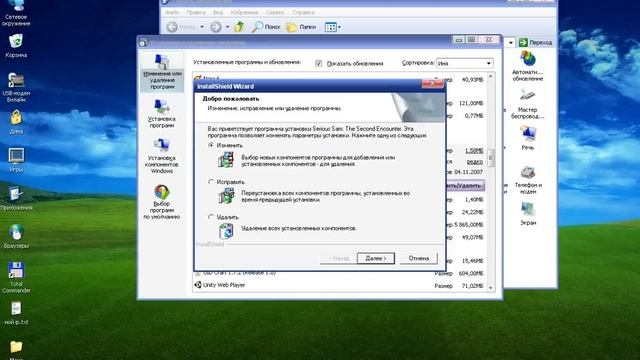Click the Back arrow in Explorer toolbar
Image resolution: width=640 pixels, height=360 pixels.
tap(172, 27)
